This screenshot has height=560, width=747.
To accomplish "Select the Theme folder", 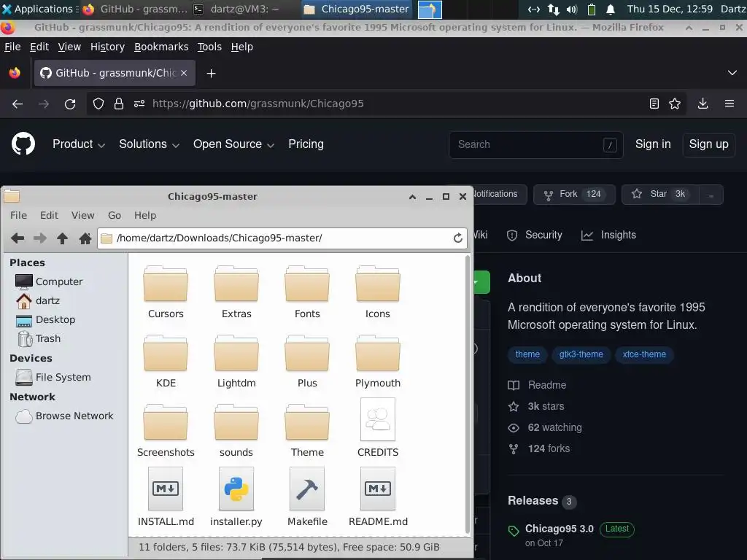I will click(x=307, y=431).
